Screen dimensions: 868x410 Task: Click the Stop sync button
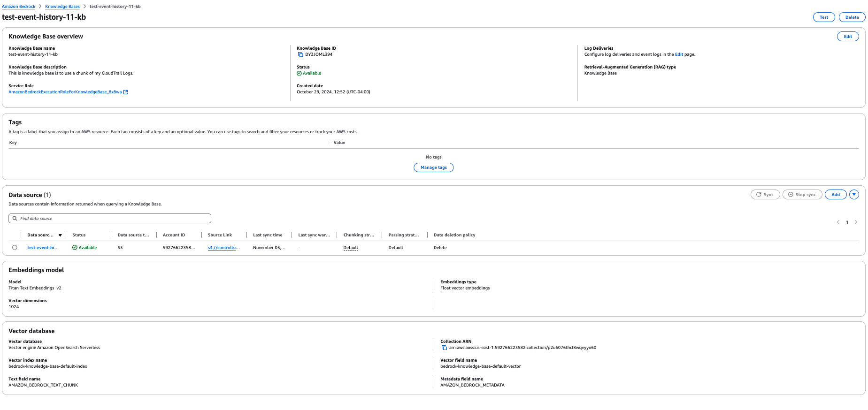click(x=802, y=195)
